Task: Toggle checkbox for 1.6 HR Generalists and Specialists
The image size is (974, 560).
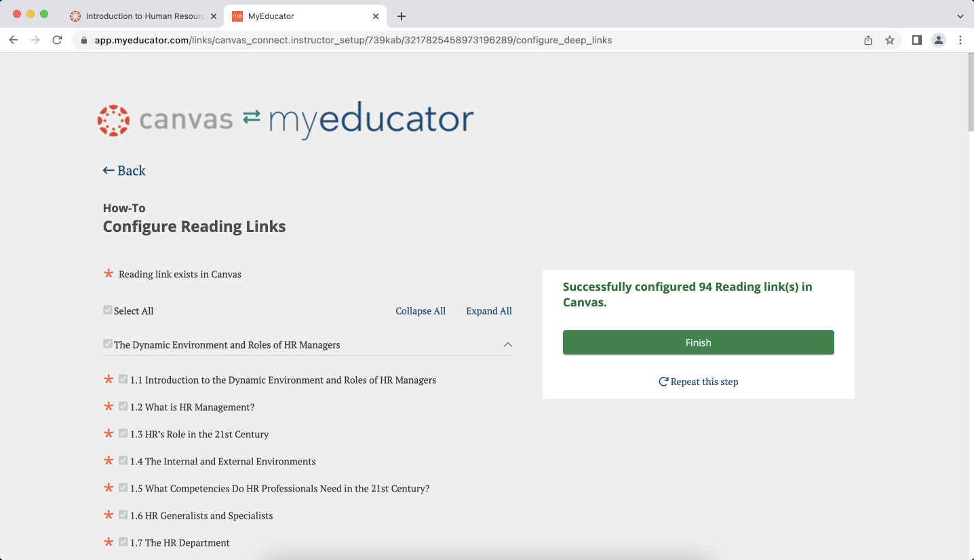Action: tap(123, 515)
